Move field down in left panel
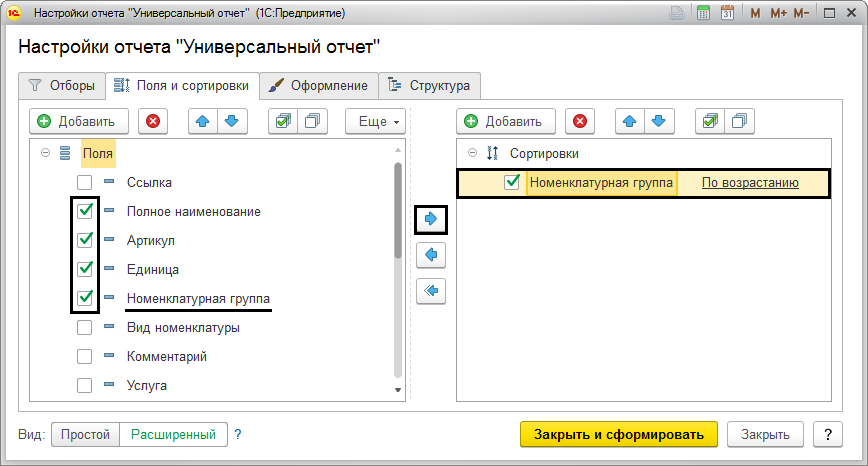 tap(231, 121)
